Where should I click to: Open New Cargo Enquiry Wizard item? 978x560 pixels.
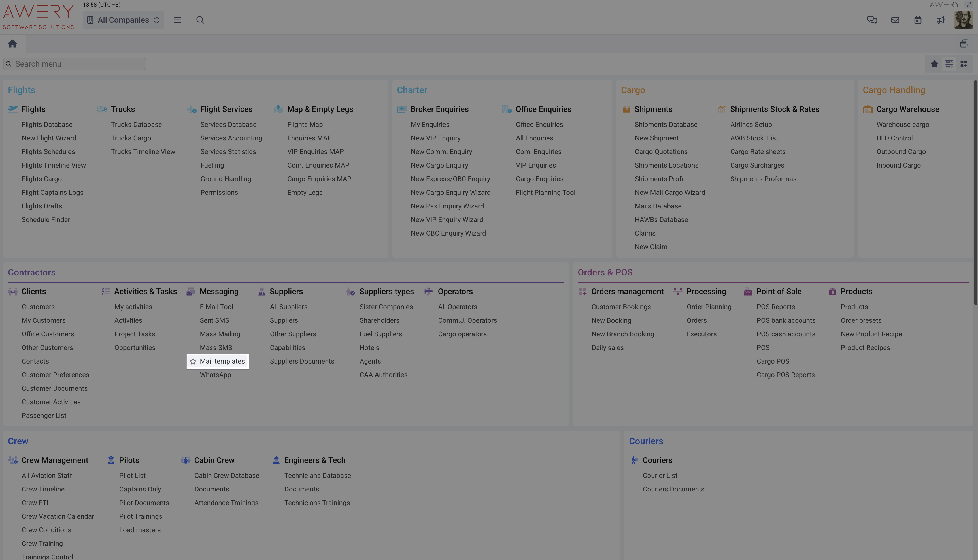pyautogui.click(x=450, y=193)
